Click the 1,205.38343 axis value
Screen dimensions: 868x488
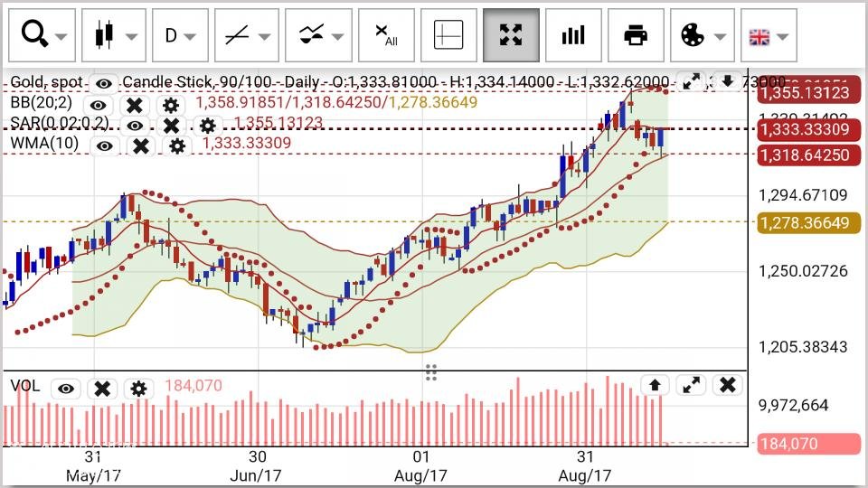(803, 347)
